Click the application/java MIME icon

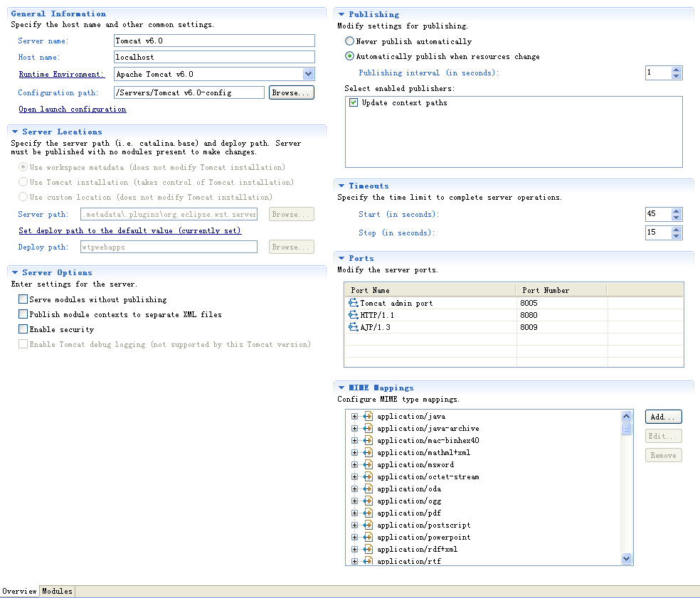(368, 417)
